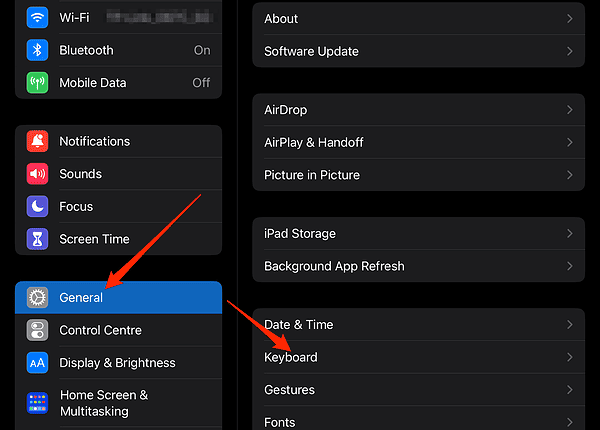600x430 pixels.
Task: Tap the Wi-Fi icon in sidebar
Action: [38, 18]
